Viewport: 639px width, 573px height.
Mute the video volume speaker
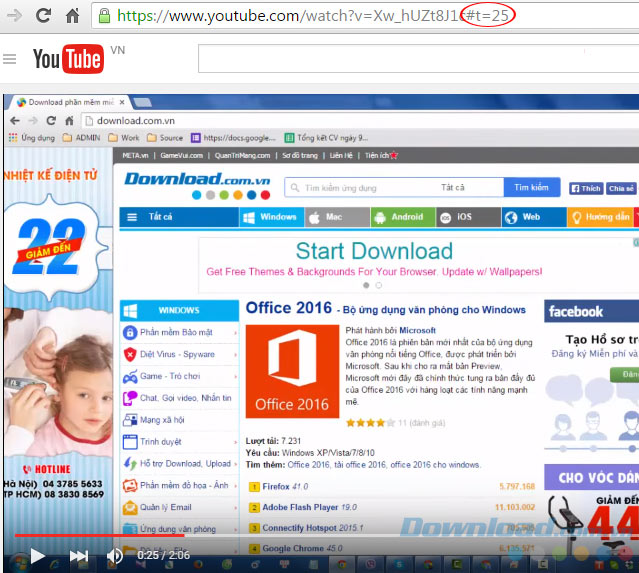(115, 555)
